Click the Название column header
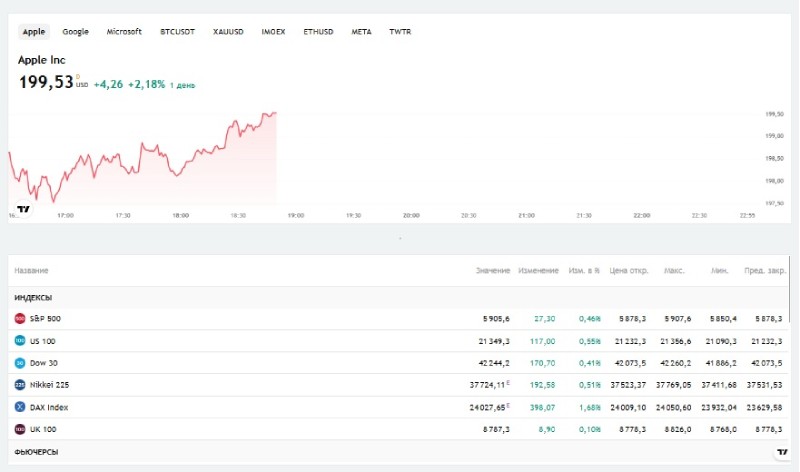800x472 pixels. [x=31, y=270]
